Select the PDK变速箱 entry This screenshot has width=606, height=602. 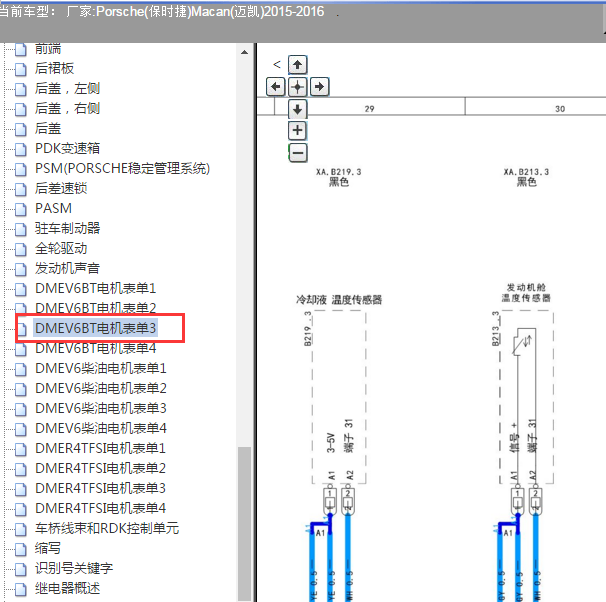[x=67, y=148]
